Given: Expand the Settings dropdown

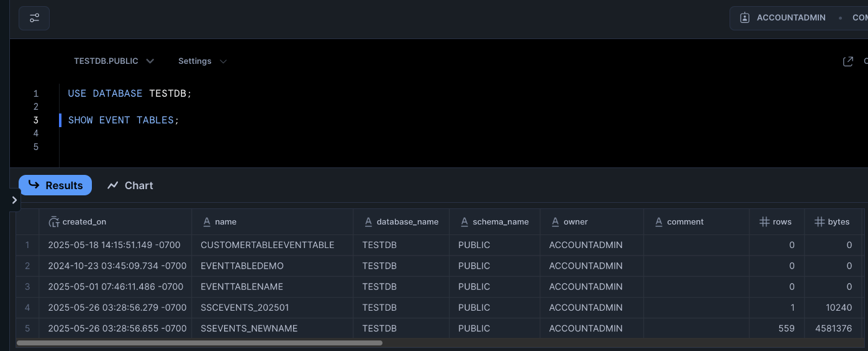Looking at the screenshot, I should (x=202, y=61).
